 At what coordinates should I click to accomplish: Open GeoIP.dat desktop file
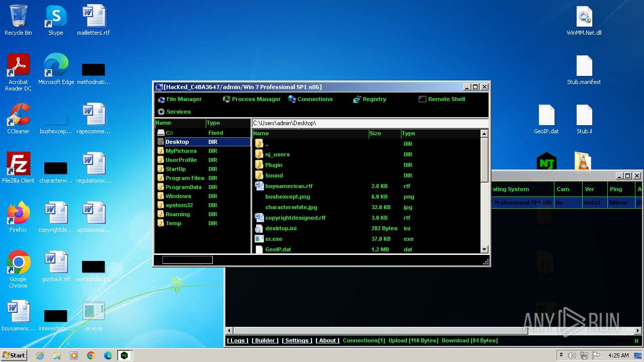point(546,119)
